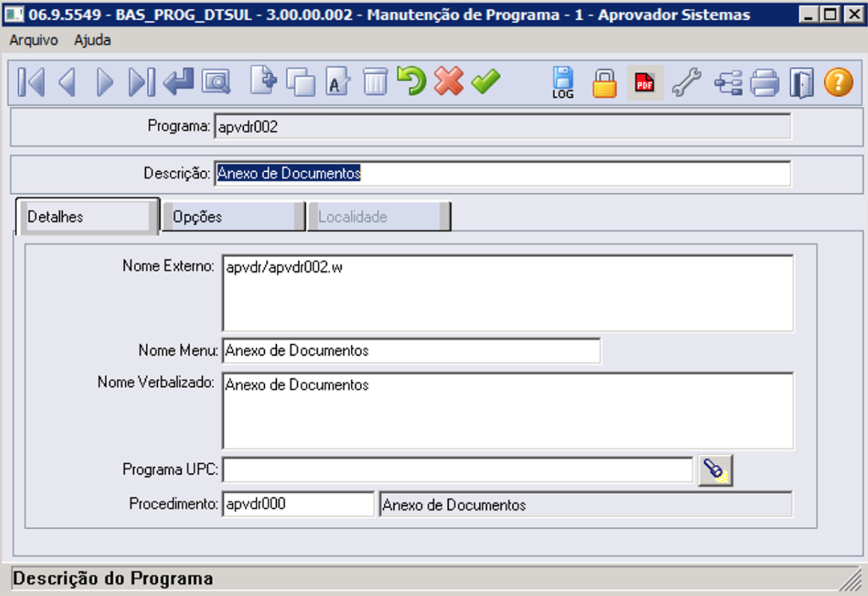The height and width of the screenshot is (596, 868).
Task: Click the Procedimento field apvdr000
Action: coord(298,504)
